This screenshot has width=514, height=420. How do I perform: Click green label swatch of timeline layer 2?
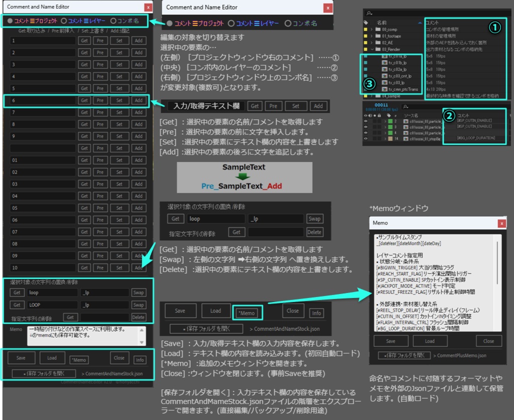coord(391,121)
